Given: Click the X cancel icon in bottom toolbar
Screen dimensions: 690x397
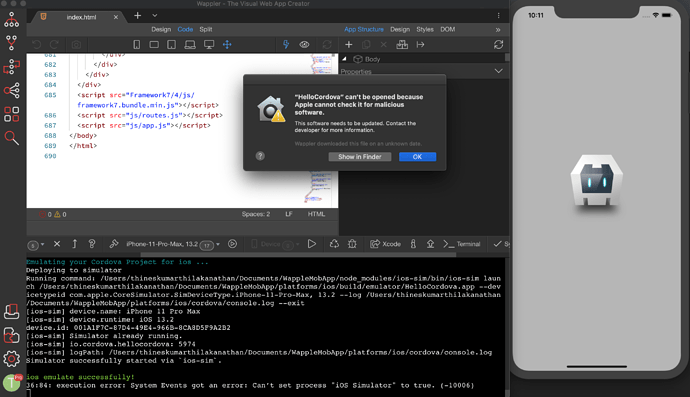Looking at the screenshot, I should tap(57, 244).
